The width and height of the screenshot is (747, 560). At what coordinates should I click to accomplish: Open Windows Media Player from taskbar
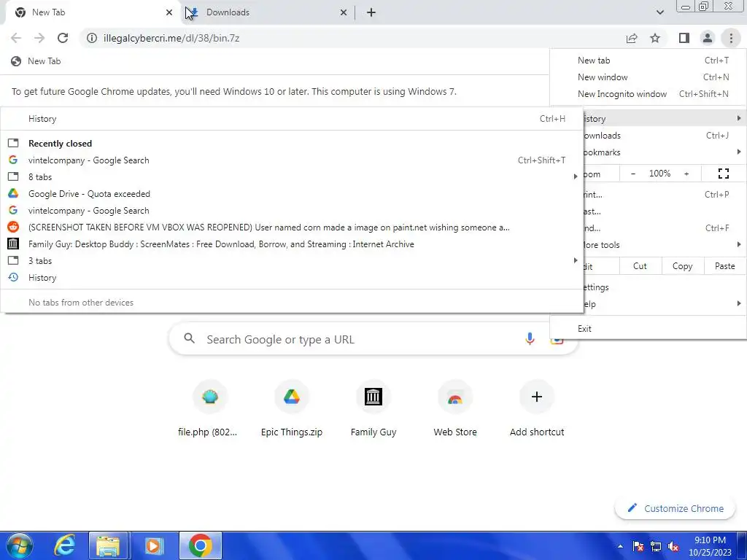153,545
